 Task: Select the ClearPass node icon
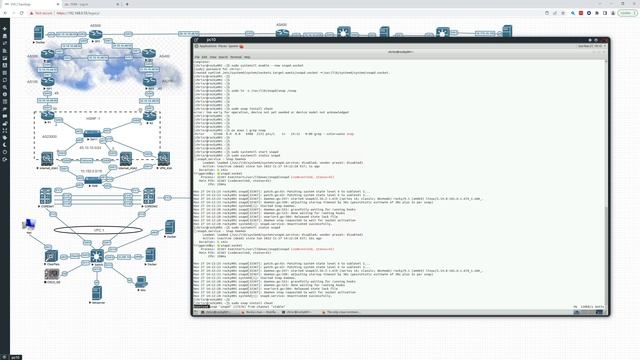[51, 256]
